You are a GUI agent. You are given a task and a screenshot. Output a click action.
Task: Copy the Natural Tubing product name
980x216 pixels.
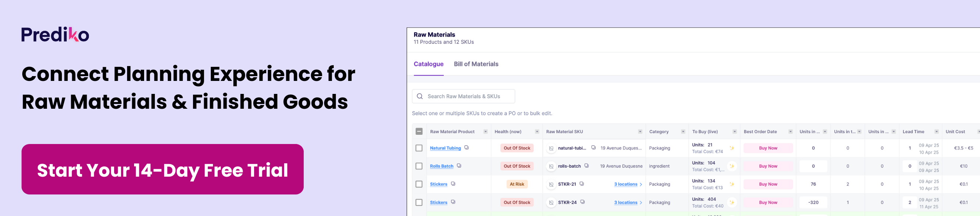(466, 147)
